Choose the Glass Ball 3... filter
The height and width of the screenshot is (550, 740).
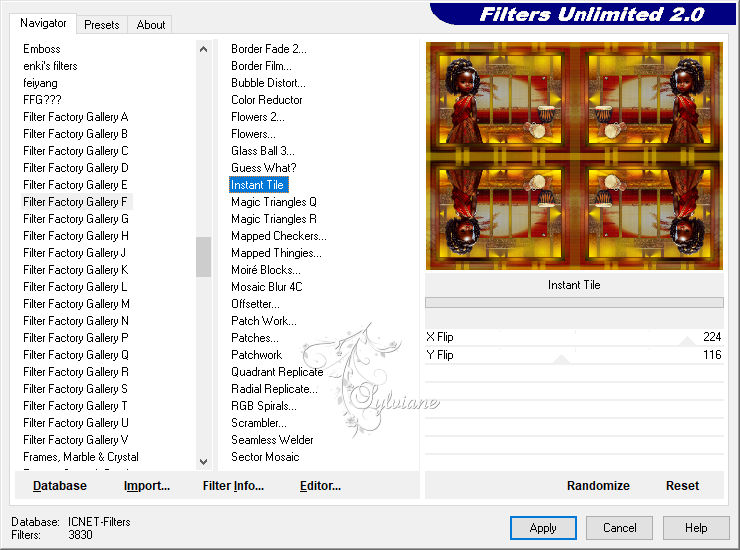click(x=262, y=151)
